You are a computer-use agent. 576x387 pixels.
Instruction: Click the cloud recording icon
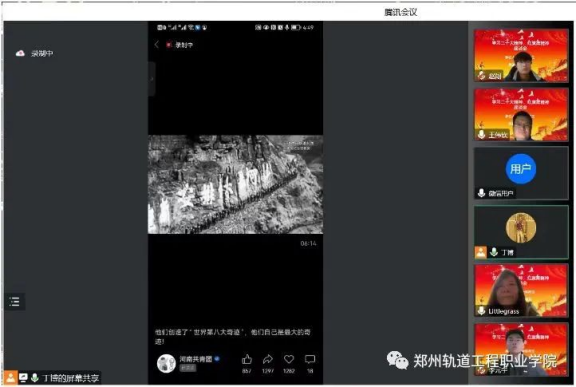(20, 53)
